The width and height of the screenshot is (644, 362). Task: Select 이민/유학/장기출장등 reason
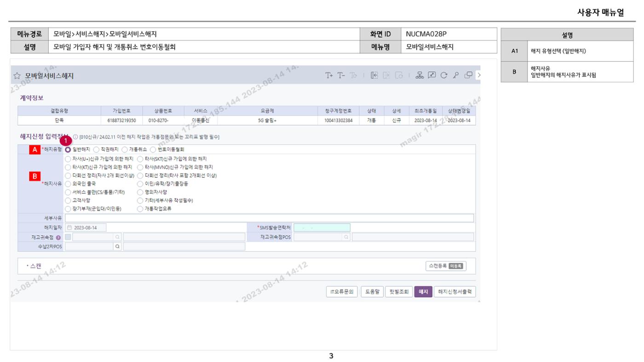pyautogui.click(x=140, y=183)
